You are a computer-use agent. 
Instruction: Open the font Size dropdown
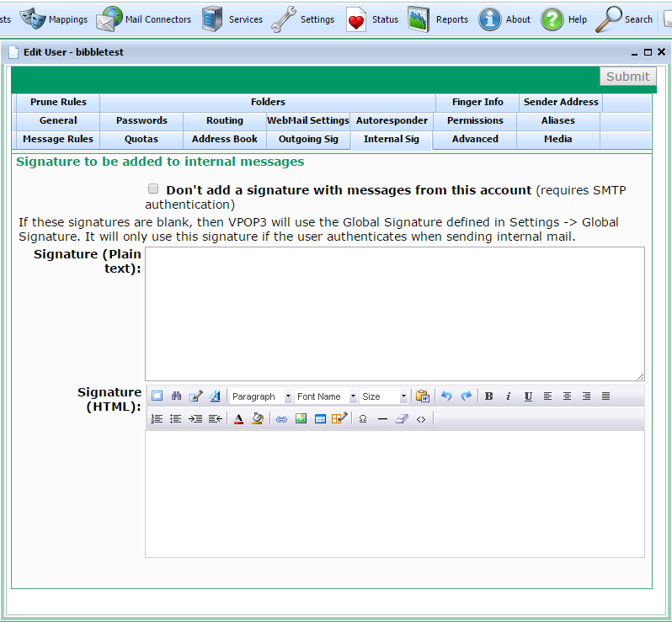point(384,396)
